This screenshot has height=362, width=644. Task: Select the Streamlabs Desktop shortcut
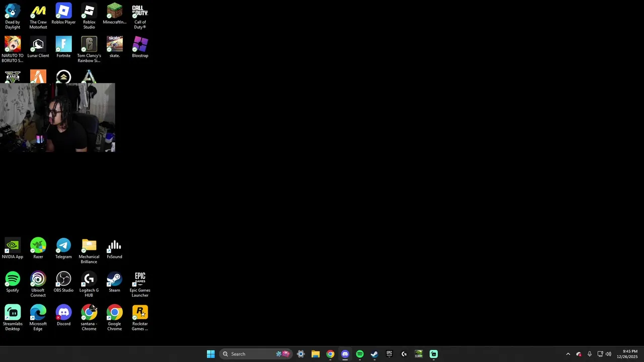[13, 318]
